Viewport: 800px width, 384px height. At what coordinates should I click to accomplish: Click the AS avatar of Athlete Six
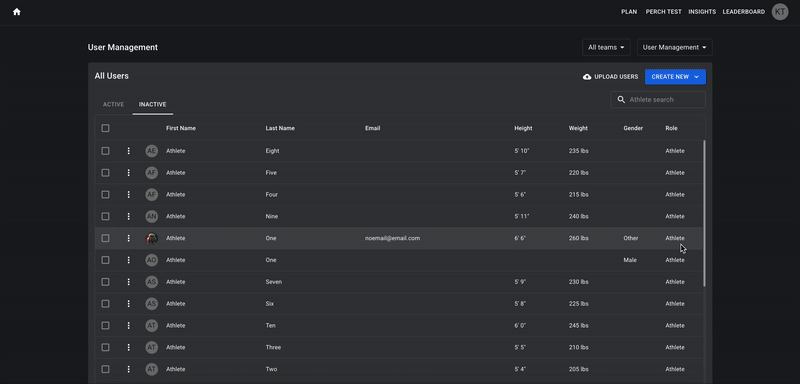pyautogui.click(x=152, y=304)
